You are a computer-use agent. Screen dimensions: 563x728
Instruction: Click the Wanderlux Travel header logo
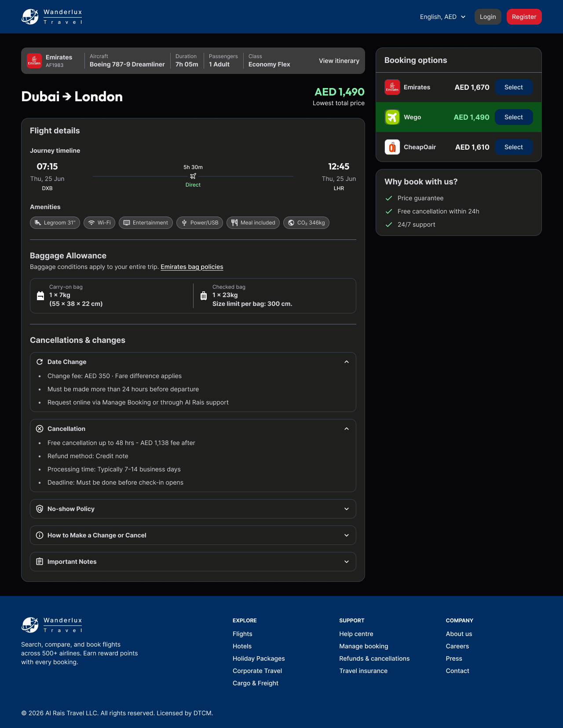click(x=52, y=17)
